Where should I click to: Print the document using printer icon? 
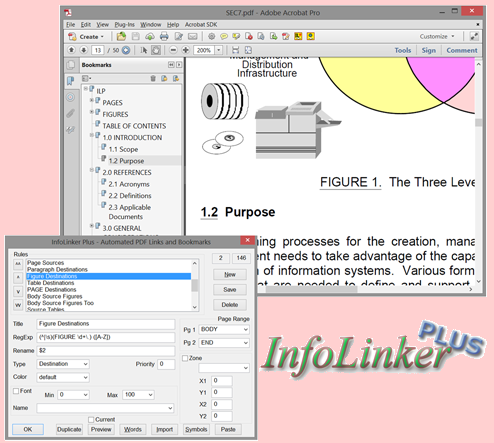pos(164,36)
